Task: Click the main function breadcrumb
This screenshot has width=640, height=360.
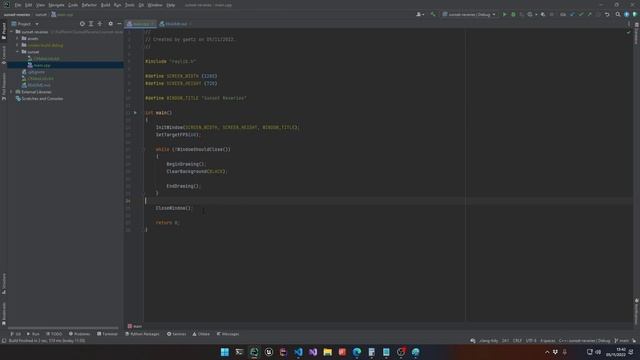Action: 135,326
